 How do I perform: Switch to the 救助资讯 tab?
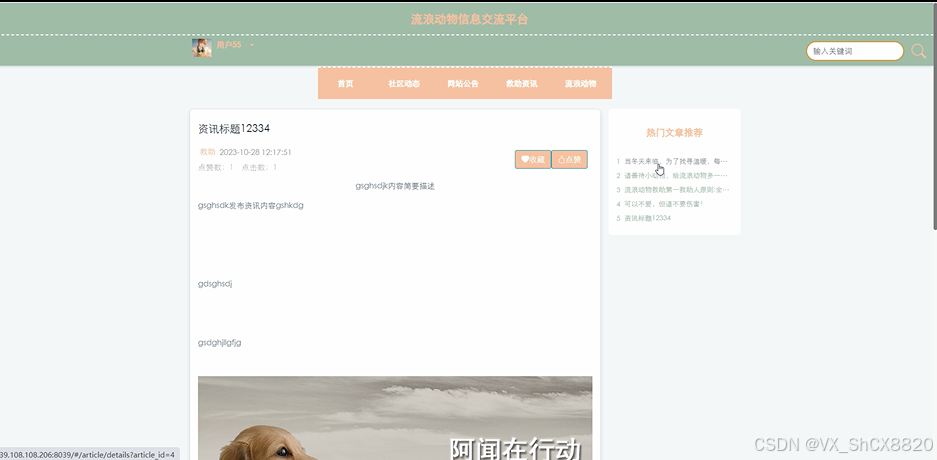pos(522,84)
